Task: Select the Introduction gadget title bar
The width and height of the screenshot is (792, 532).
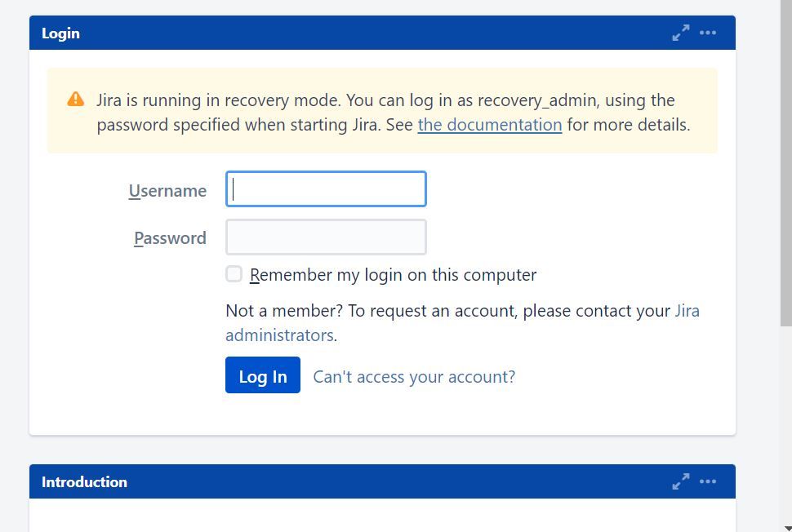Action: (x=327, y=481)
